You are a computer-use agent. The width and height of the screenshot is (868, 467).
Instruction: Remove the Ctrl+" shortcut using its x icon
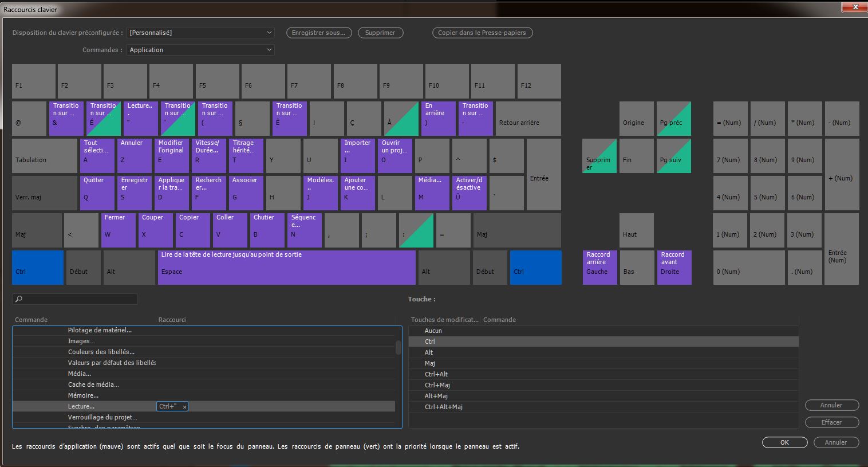(184, 407)
